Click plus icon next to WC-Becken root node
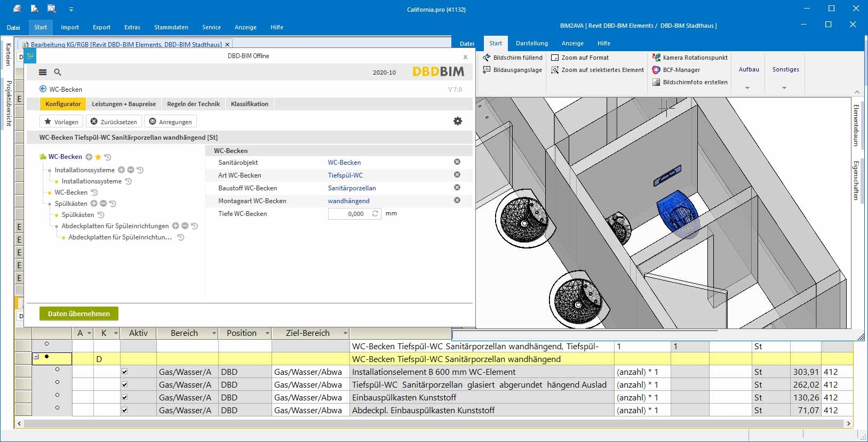 (89, 157)
